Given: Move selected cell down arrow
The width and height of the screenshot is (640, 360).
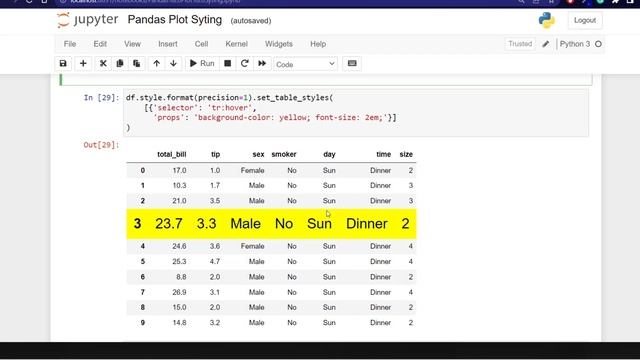Looking at the screenshot, I should click(173, 64).
